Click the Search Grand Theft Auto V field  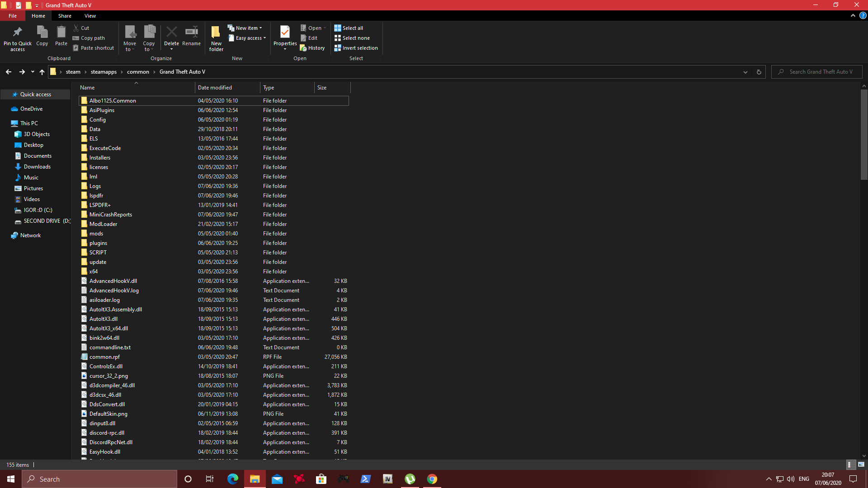(x=821, y=72)
